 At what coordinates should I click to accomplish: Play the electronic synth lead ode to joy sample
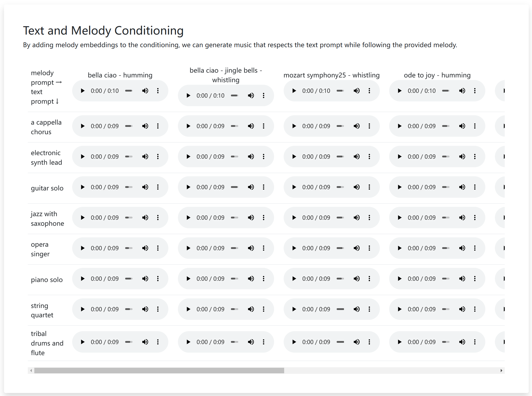pos(400,156)
